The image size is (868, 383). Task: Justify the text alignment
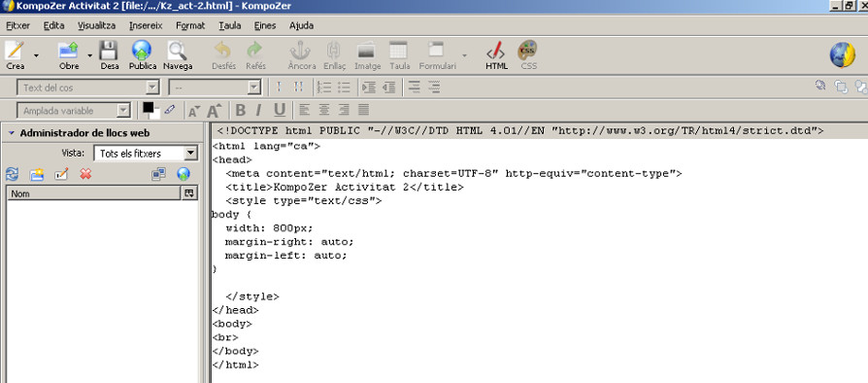pos(364,110)
